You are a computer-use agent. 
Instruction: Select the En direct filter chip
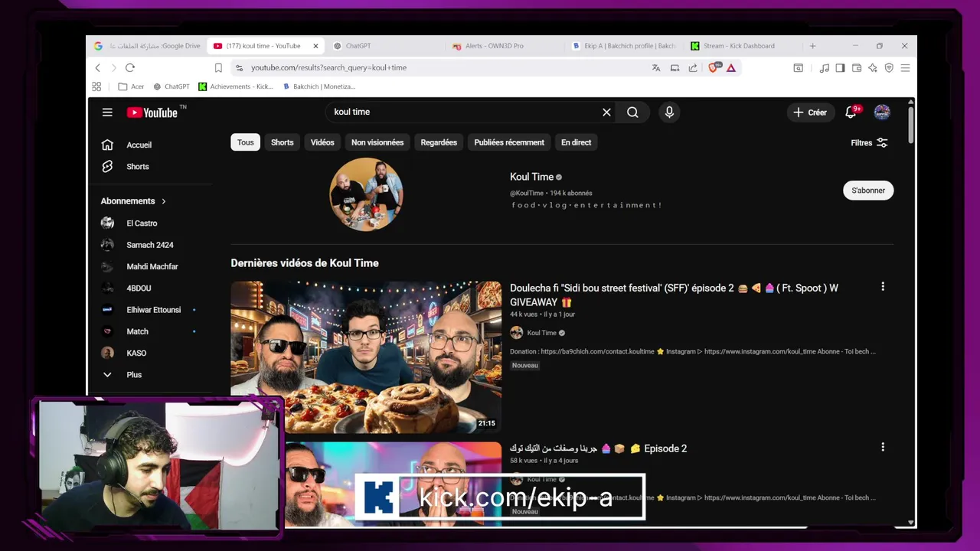coord(576,142)
